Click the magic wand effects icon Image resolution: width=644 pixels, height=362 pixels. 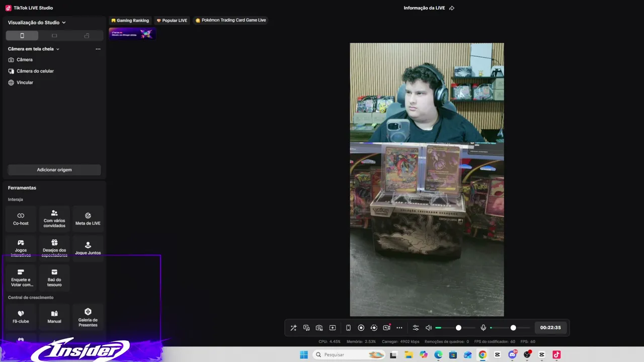click(x=293, y=328)
